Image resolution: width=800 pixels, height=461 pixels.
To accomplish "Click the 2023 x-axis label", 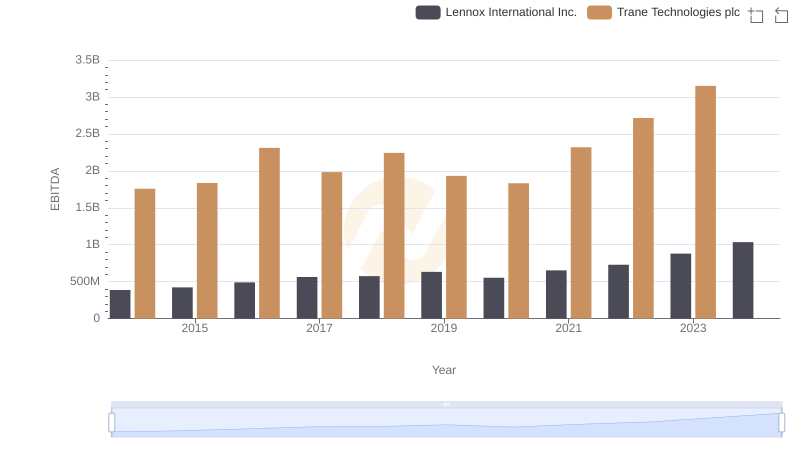I will [x=693, y=328].
